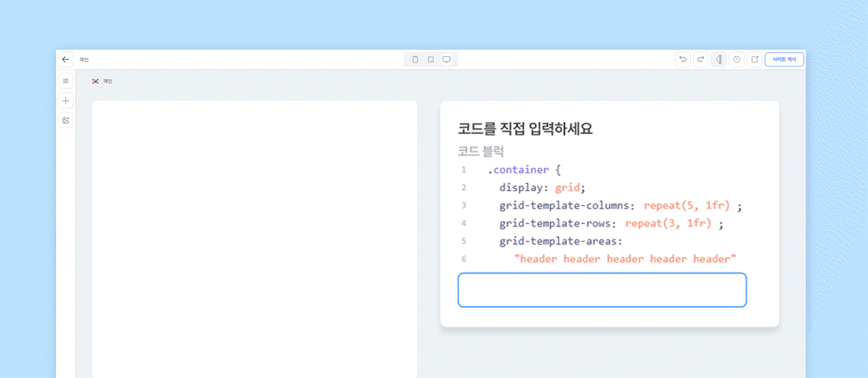This screenshot has height=378, width=868.
Task: Open version history clock icon
Action: pos(736,59)
